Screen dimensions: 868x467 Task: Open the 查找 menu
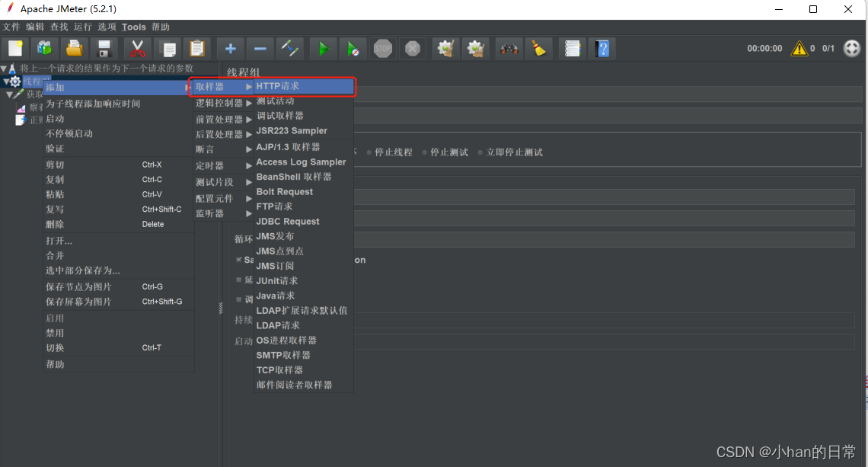point(59,27)
